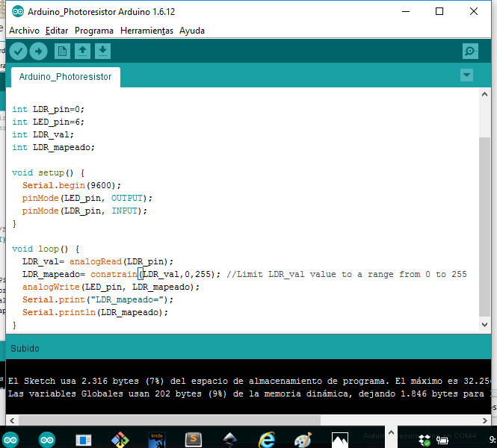Click the 'analogRead' keyword in code
Viewport: 497px width, 448px height.
pyautogui.click(x=96, y=261)
